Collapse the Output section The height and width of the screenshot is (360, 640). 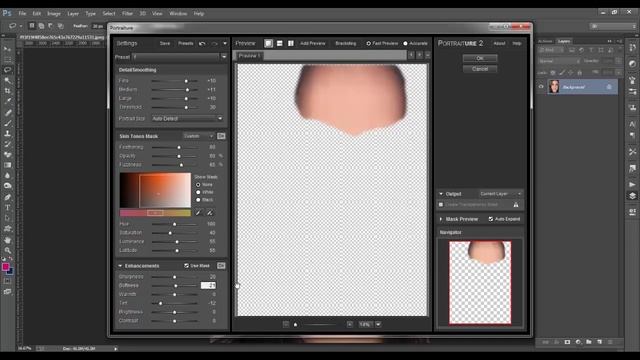[x=441, y=194]
